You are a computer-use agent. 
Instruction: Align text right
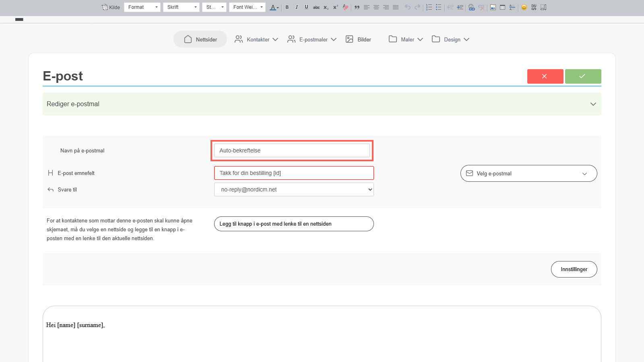point(386,7)
